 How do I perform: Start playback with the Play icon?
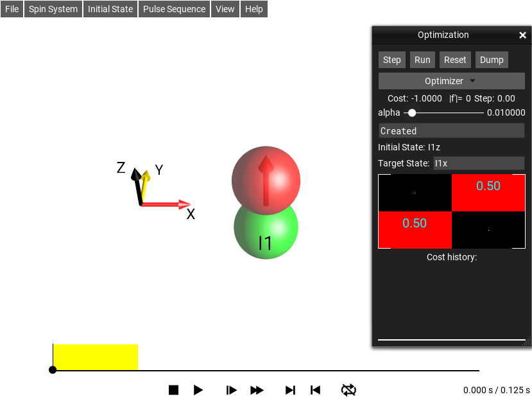(x=198, y=390)
